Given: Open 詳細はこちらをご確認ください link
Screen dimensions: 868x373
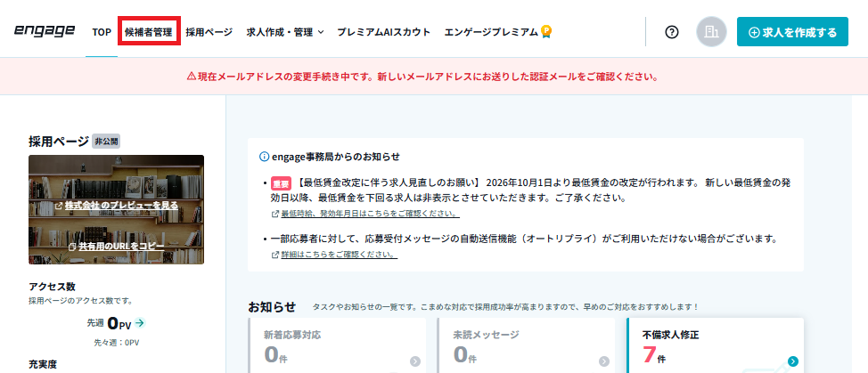Looking at the screenshot, I should click(x=334, y=255).
